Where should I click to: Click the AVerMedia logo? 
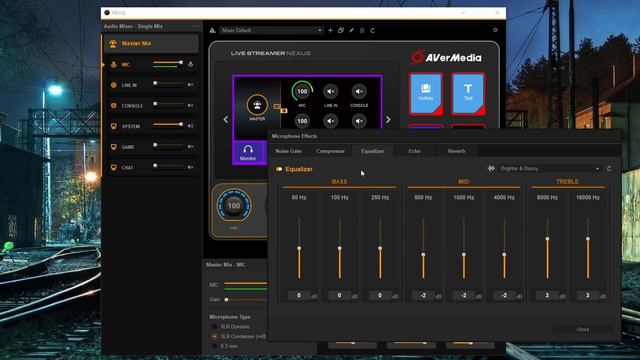[x=446, y=58]
